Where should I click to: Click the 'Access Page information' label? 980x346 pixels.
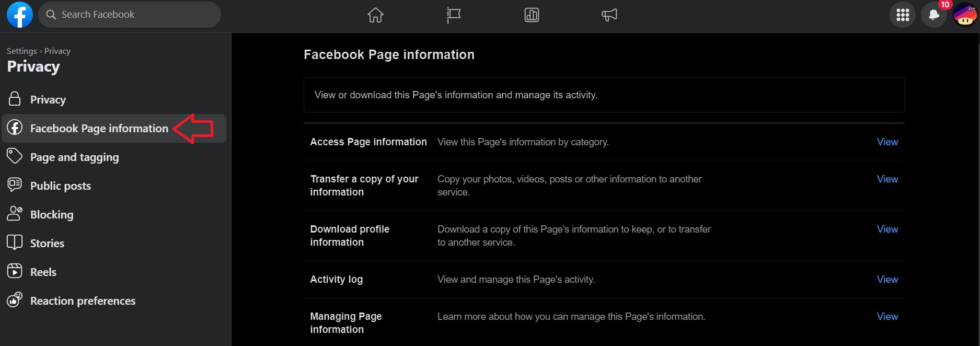pyautogui.click(x=368, y=142)
